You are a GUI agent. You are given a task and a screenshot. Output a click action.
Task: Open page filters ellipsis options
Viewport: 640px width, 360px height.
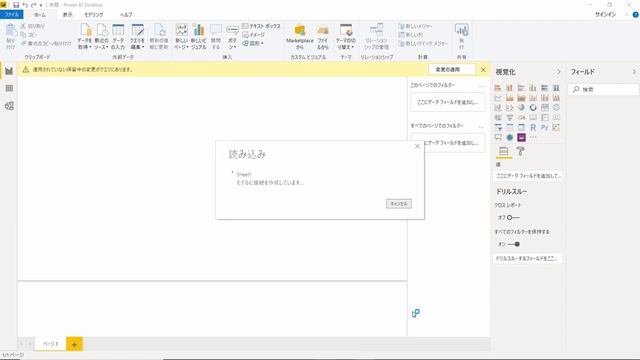click(x=481, y=86)
